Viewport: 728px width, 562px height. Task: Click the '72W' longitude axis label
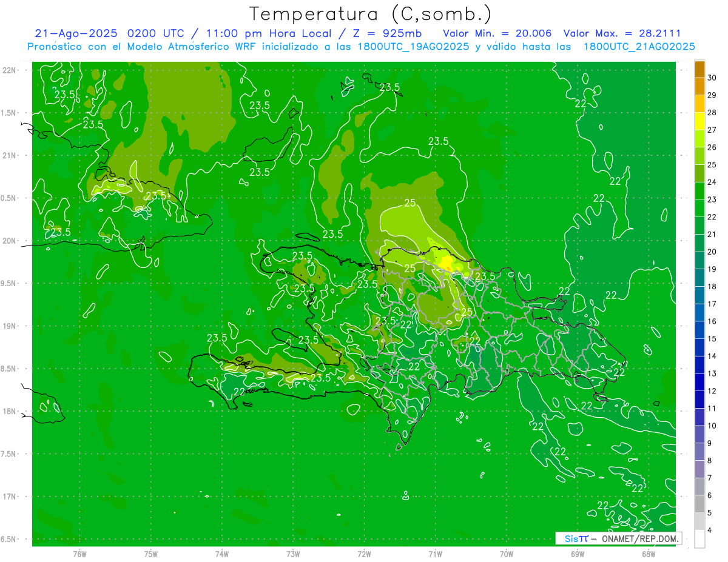coord(364,554)
